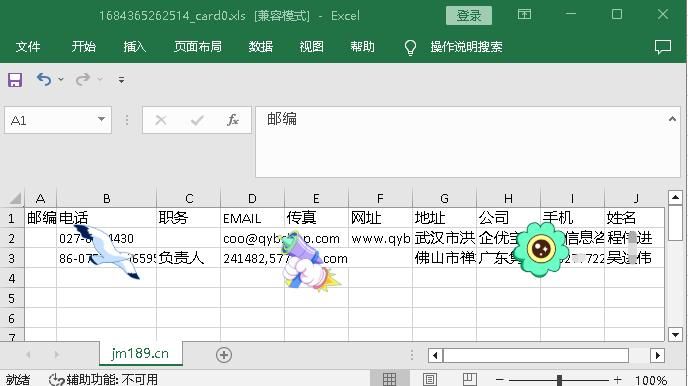Click the zoom slider handle
688x386 pixels.
(x=559, y=380)
